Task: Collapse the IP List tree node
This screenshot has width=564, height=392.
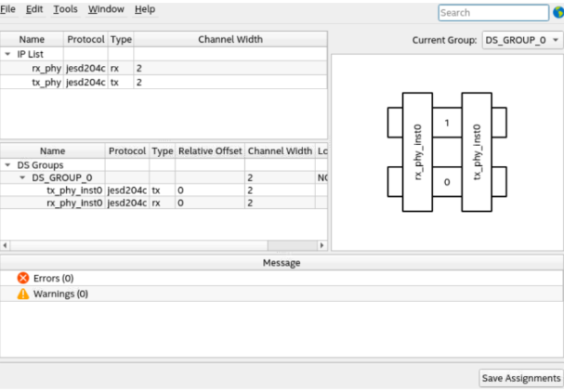Action: [x=8, y=54]
